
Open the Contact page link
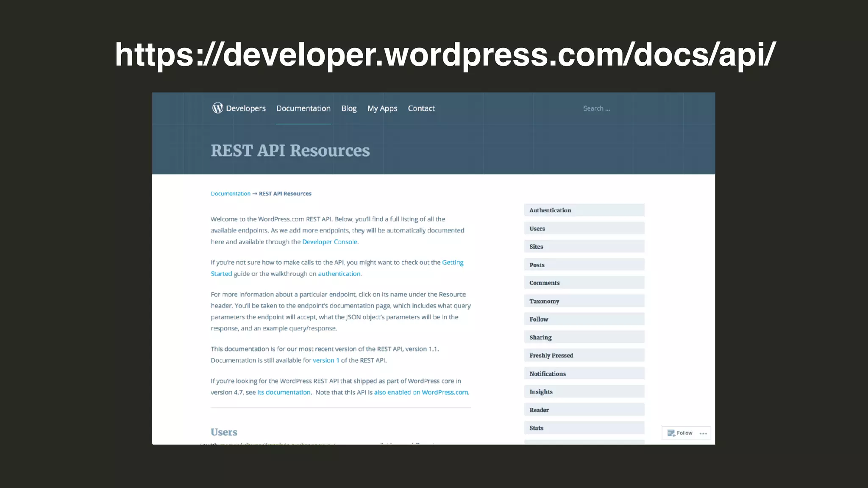coord(421,108)
